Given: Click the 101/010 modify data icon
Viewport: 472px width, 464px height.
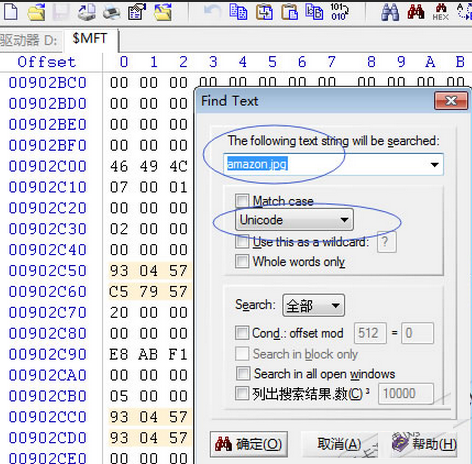Looking at the screenshot, I should pos(340,12).
